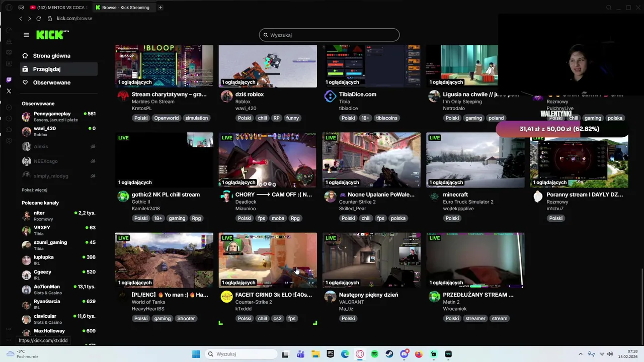
Task: Click the Kamilek2418 channel avatar
Action: [123, 196]
